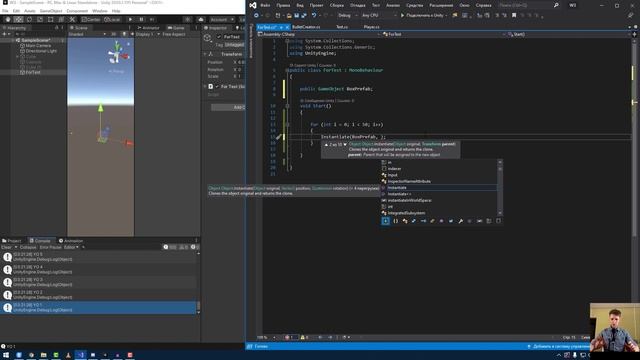Open Unity Window menu

pyautogui.click(x=100, y=11)
